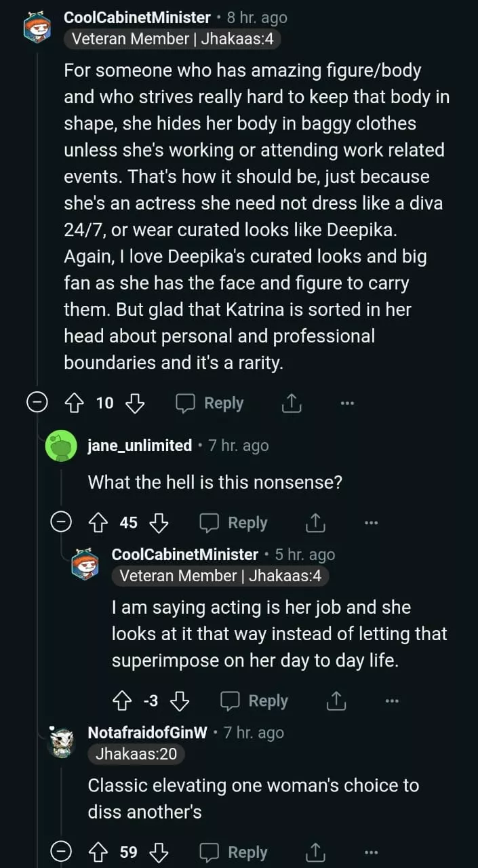Reply to the comment scored -3

(x=254, y=701)
